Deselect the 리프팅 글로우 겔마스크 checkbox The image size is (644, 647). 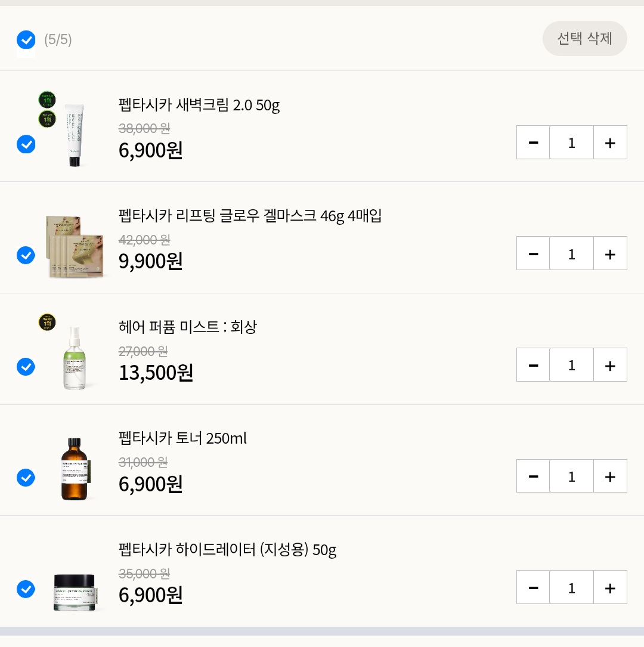[26, 255]
